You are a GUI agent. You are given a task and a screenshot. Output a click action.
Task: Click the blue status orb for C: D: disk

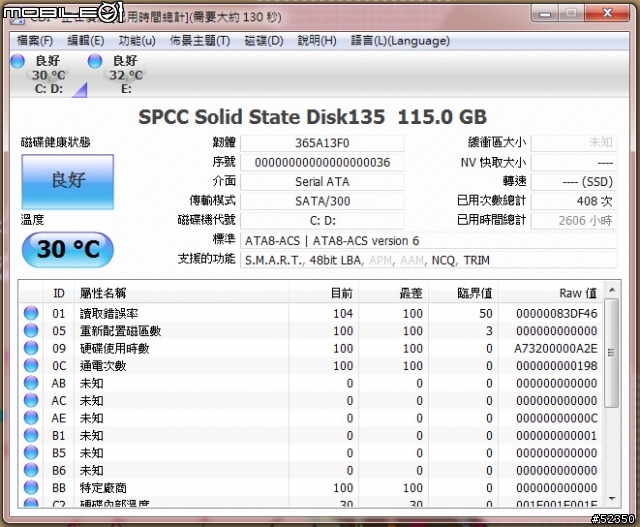(18, 61)
